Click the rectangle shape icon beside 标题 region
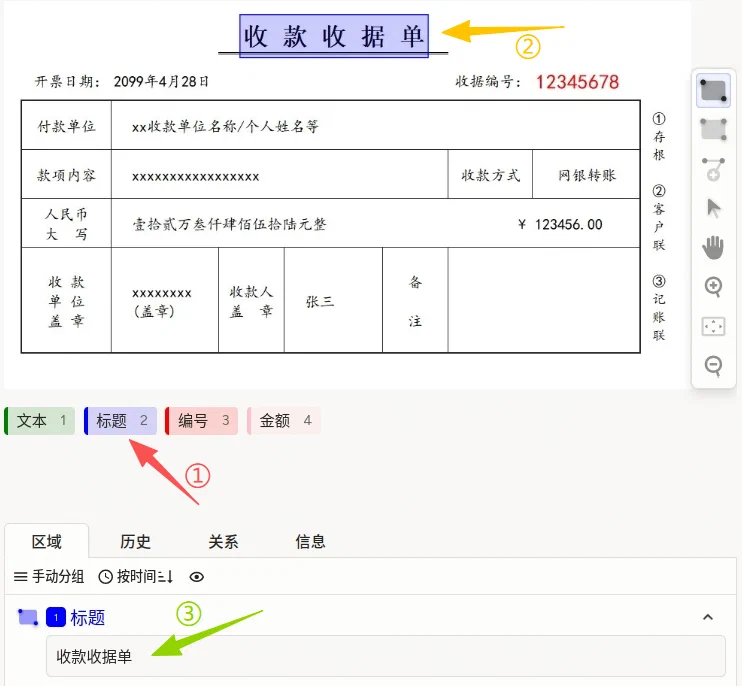This screenshot has width=742, height=686. coord(28,617)
